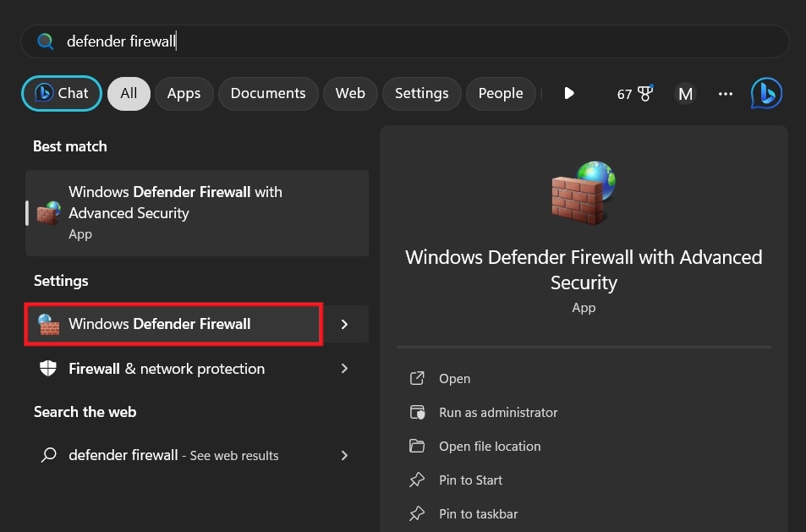Open Windows Defender Firewall with Advanced Security

point(196,212)
